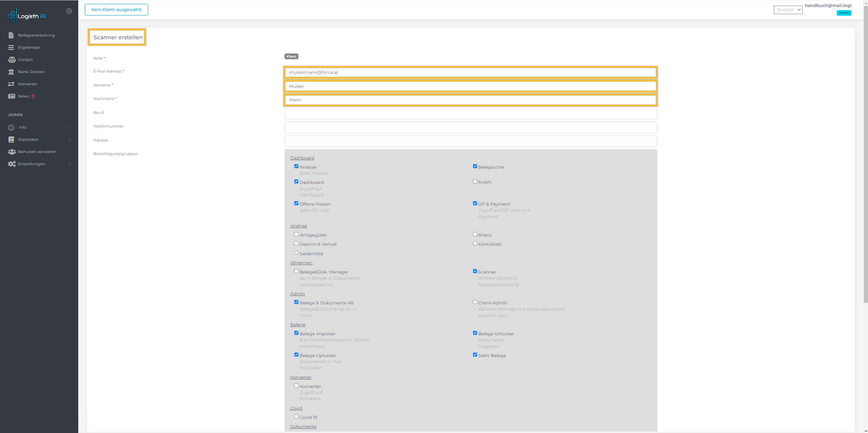868x433 pixels.
Task: Click the Allgemein group heading
Action: point(301,263)
